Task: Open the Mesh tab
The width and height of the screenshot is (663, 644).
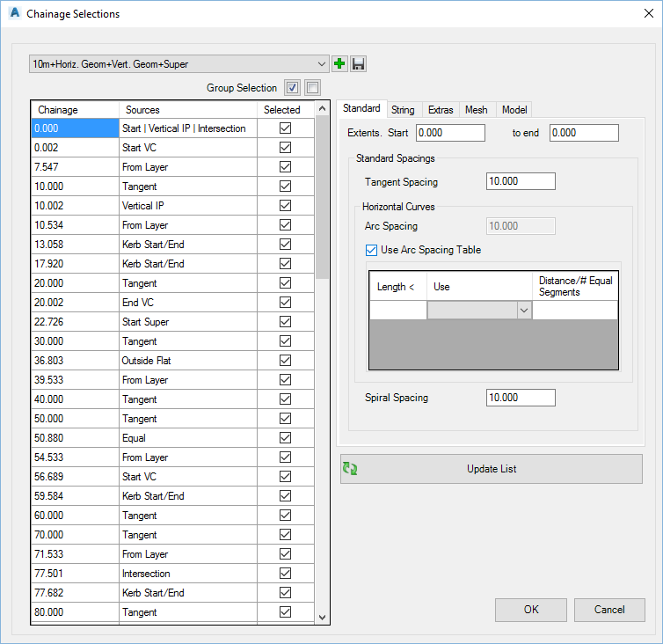Action: coord(476,110)
